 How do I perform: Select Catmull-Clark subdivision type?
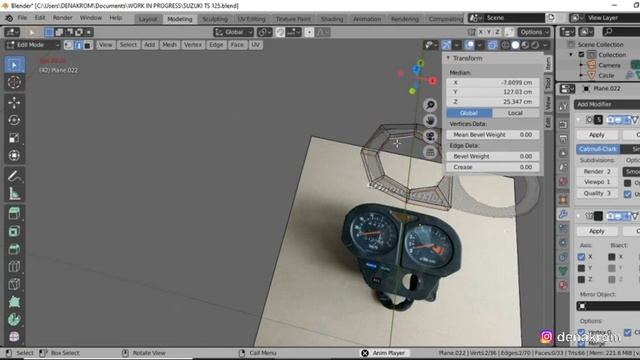tap(598, 149)
